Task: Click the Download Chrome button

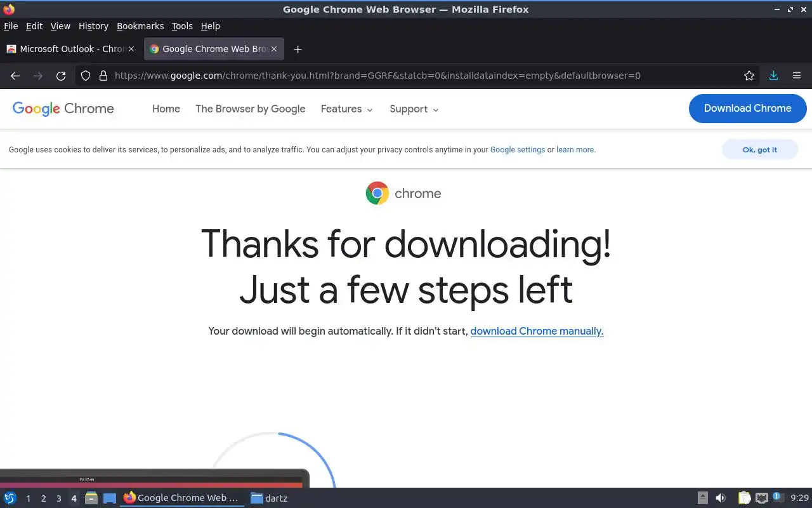Action: pyautogui.click(x=747, y=109)
